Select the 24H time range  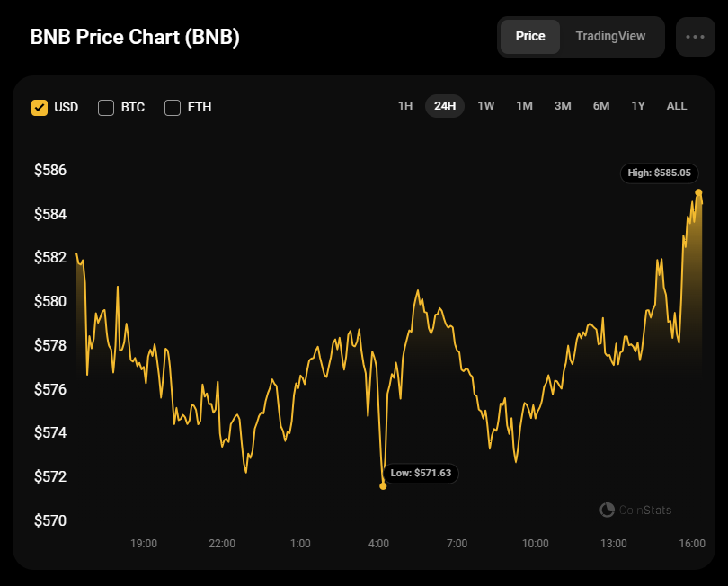[445, 106]
